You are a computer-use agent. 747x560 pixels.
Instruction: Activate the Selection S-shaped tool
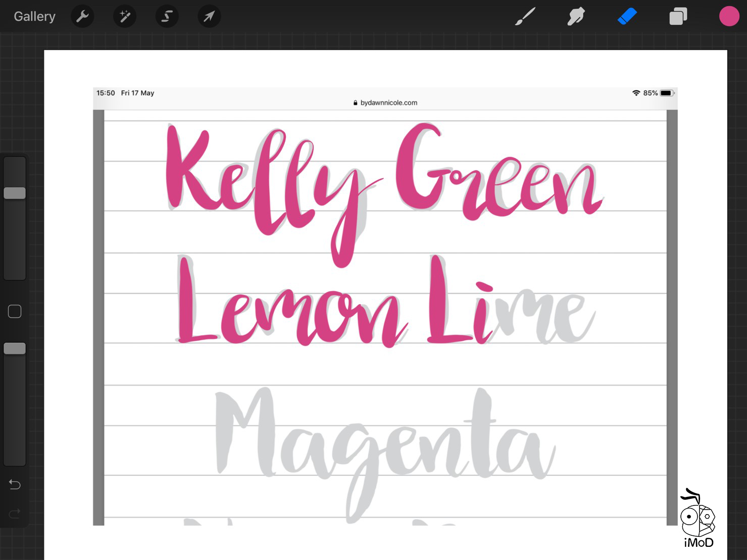[167, 17]
